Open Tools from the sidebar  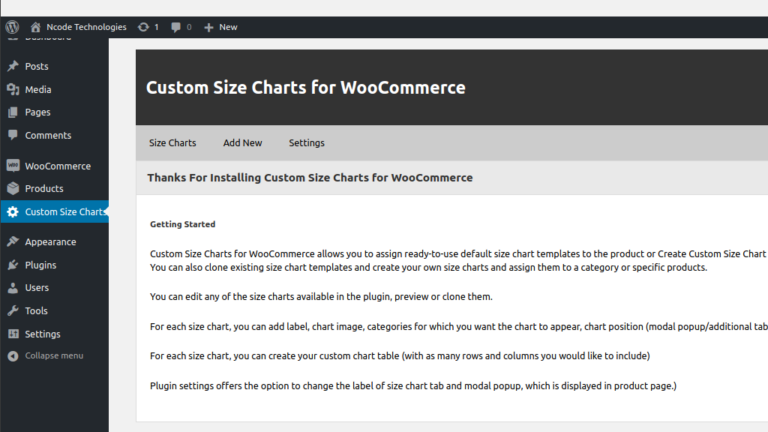pyautogui.click(x=36, y=311)
